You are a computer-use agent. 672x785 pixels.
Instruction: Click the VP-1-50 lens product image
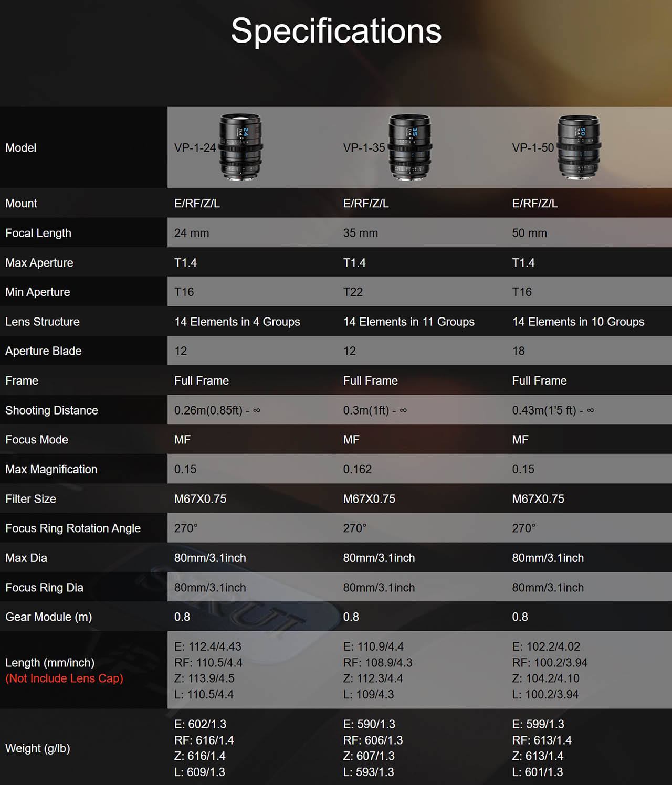[x=579, y=147]
